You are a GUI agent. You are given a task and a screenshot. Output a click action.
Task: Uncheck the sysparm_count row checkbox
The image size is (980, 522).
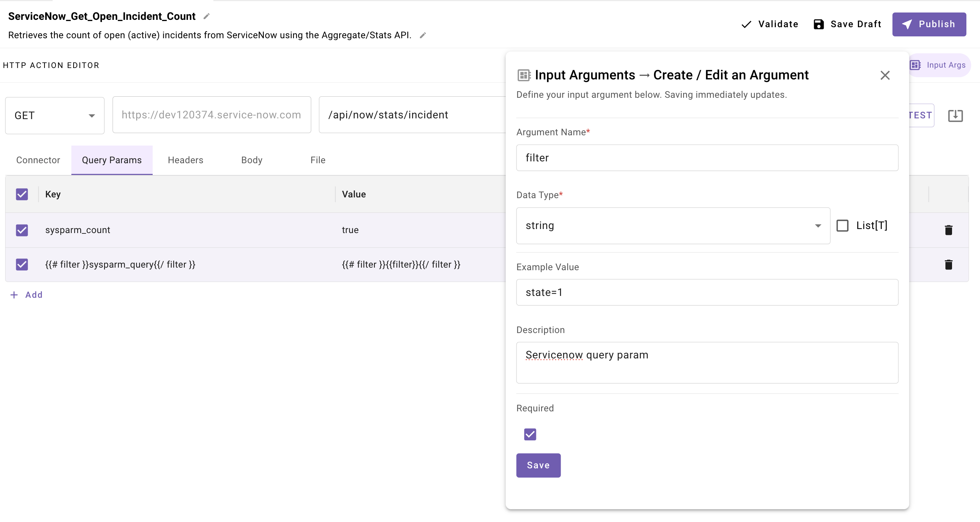[x=22, y=230]
